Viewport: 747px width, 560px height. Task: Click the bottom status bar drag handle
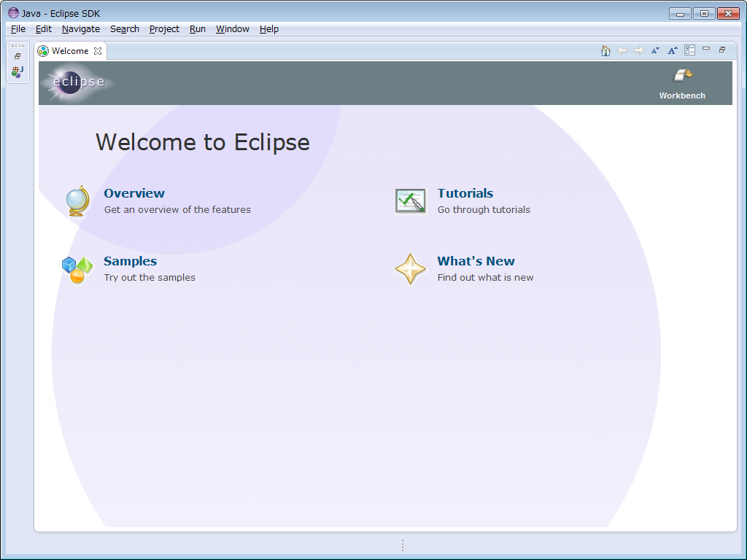tap(403, 545)
